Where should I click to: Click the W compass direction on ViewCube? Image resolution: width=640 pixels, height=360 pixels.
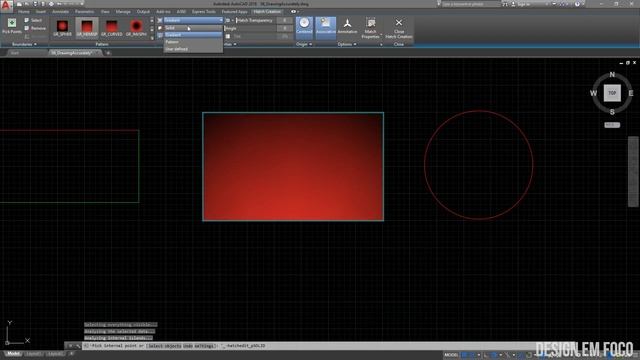593,93
